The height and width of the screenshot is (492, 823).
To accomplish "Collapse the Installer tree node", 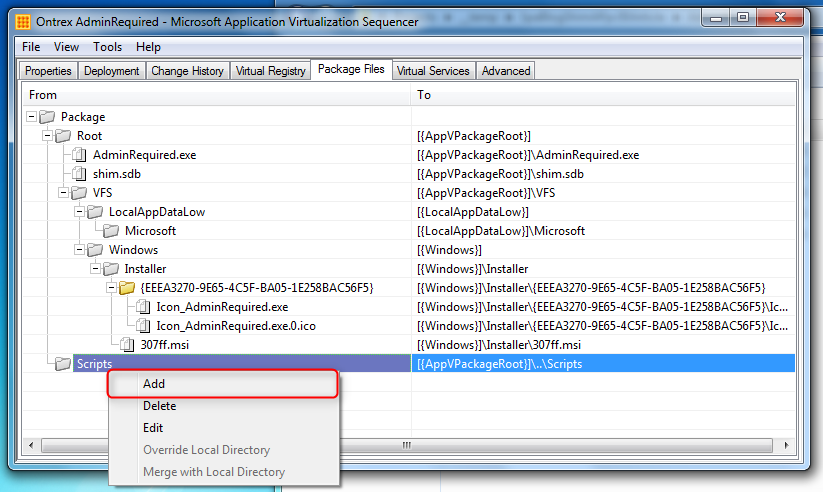I will (x=95, y=269).
